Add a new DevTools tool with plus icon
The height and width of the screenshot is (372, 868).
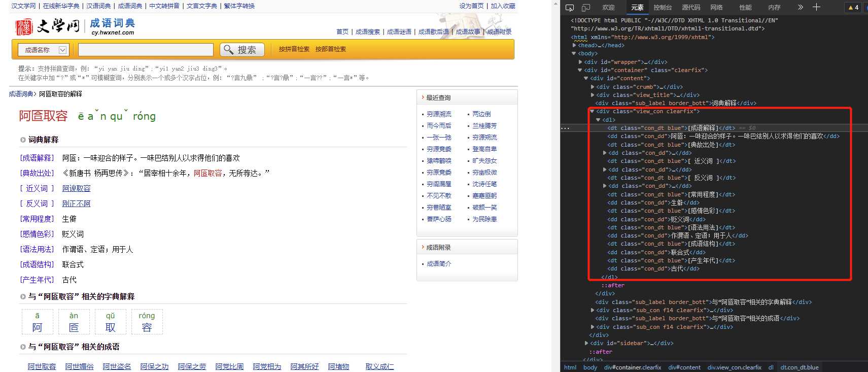pos(816,7)
